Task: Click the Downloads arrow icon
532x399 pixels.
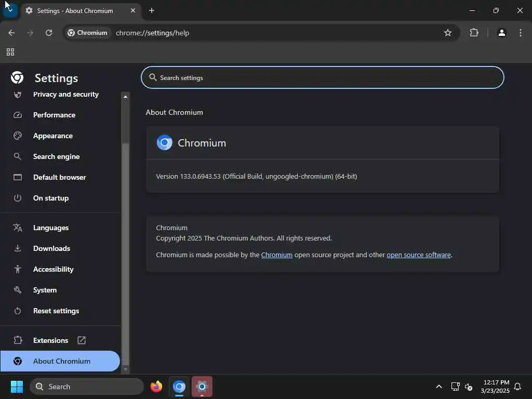Action: 18,248
